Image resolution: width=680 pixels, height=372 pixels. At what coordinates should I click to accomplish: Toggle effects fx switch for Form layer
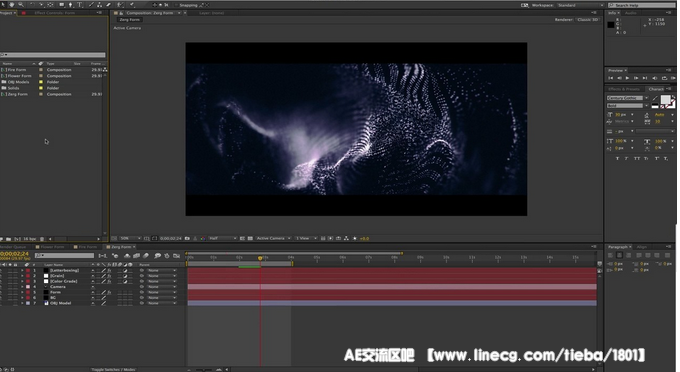[109, 292]
